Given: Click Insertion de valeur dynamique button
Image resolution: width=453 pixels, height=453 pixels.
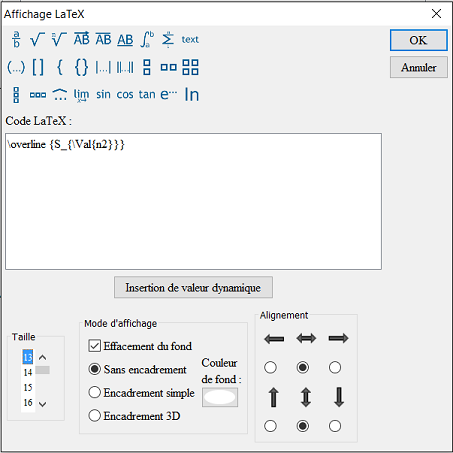Looking at the screenshot, I should pyautogui.click(x=193, y=287).
